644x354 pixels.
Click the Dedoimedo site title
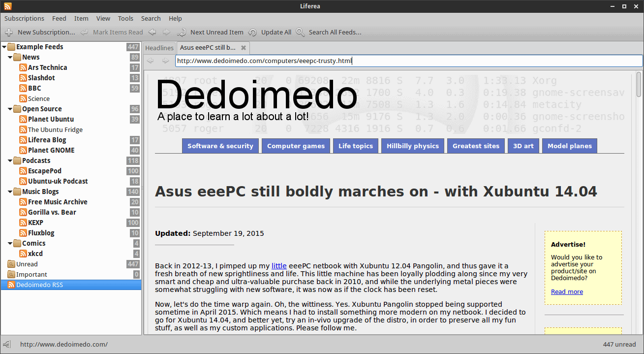256,95
